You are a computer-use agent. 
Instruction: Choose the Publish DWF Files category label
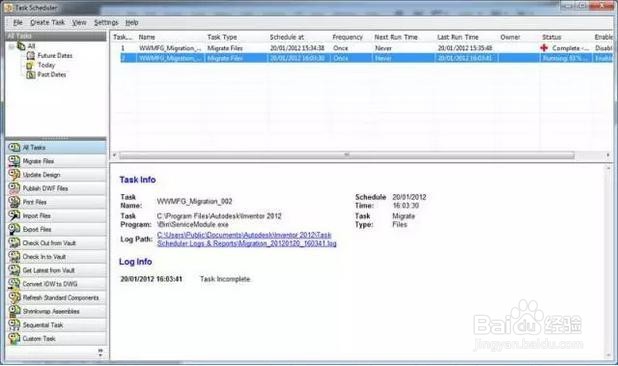[45, 188]
